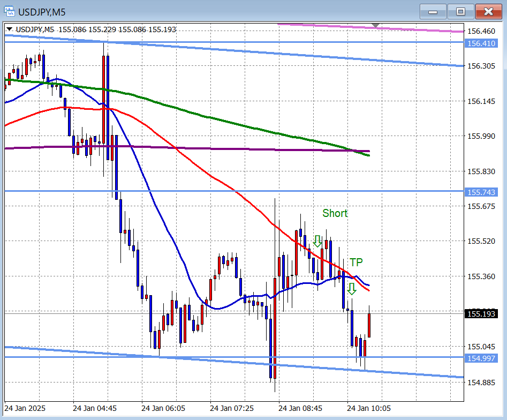Click the current price label 155.193
The height and width of the screenshot is (420, 507).
point(481,313)
